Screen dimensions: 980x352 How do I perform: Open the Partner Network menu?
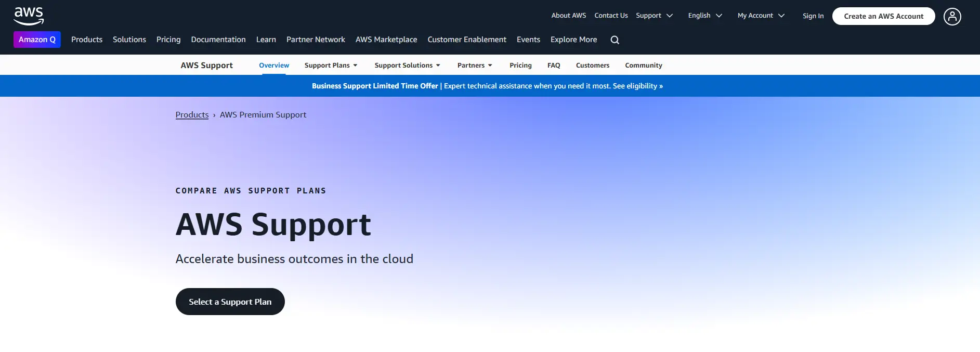point(316,40)
